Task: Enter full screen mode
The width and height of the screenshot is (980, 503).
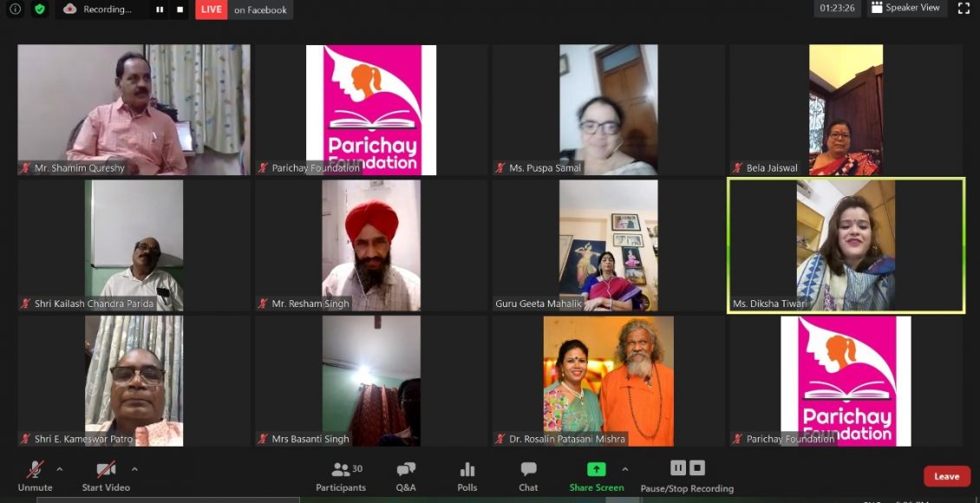Action: tap(964, 9)
